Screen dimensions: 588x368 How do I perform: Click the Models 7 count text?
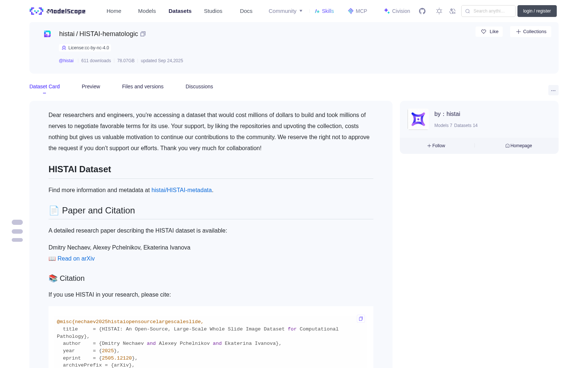[443, 125]
